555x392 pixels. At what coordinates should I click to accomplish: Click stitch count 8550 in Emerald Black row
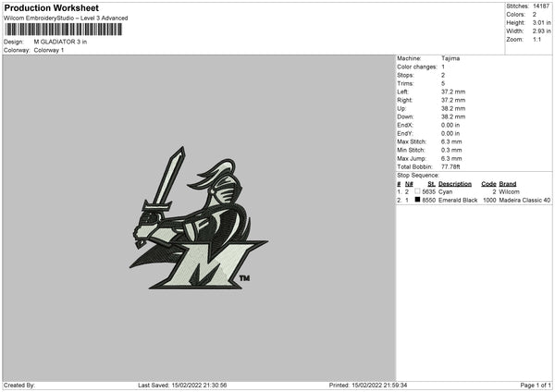(428, 201)
